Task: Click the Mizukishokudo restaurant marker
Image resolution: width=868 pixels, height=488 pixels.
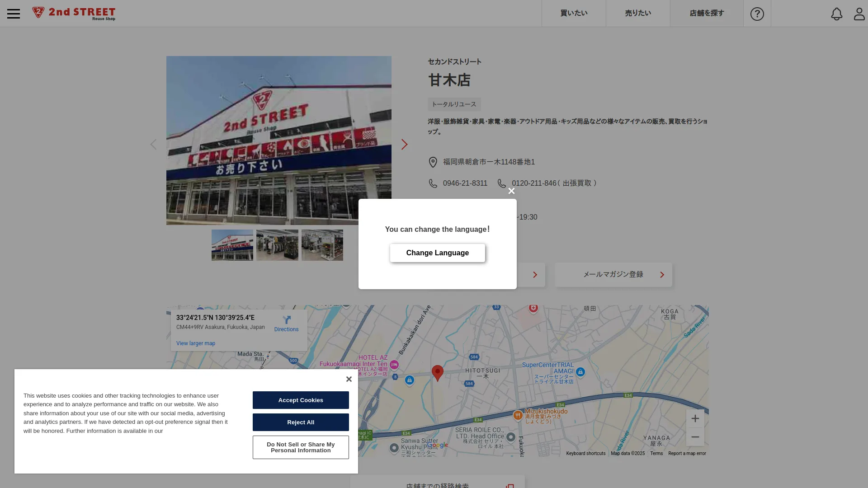Action: (518, 415)
